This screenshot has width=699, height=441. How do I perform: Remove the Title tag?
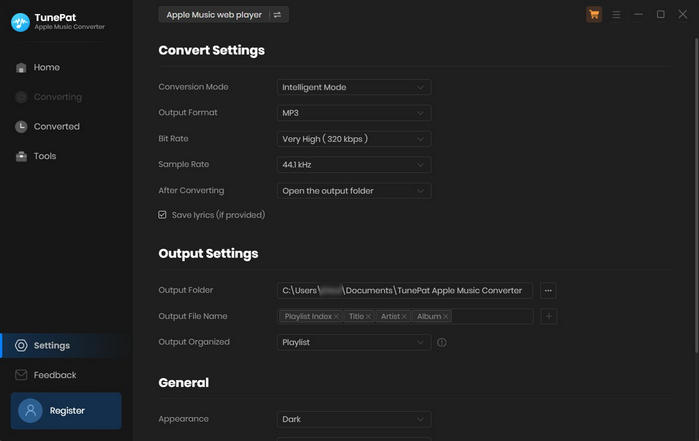tap(368, 317)
